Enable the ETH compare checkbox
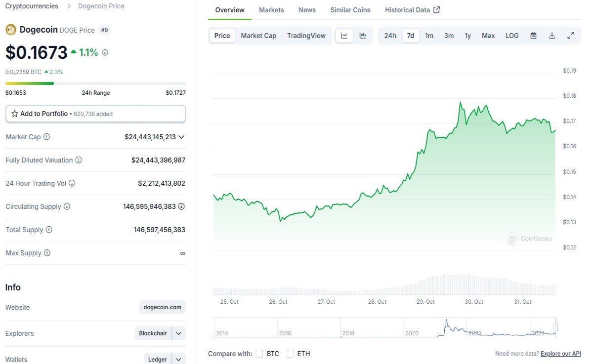The image size is (593, 364). 290,354
